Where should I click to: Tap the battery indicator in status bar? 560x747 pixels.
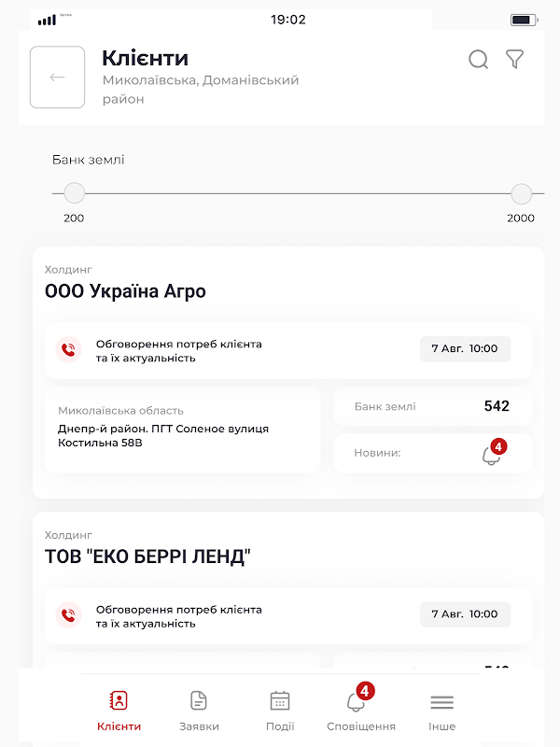(525, 20)
